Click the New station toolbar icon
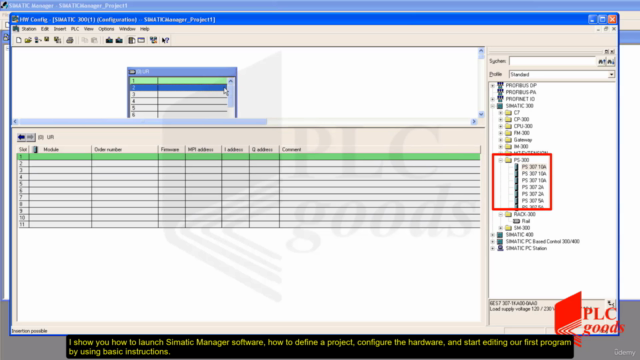 [x=18, y=40]
